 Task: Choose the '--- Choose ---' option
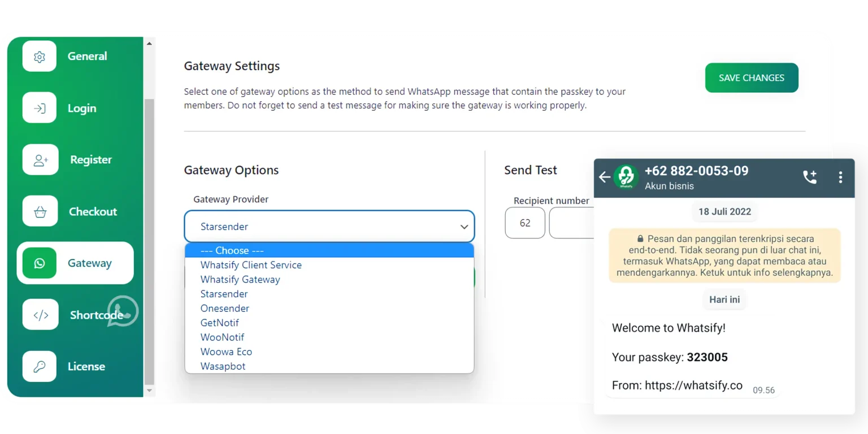pyautogui.click(x=329, y=250)
